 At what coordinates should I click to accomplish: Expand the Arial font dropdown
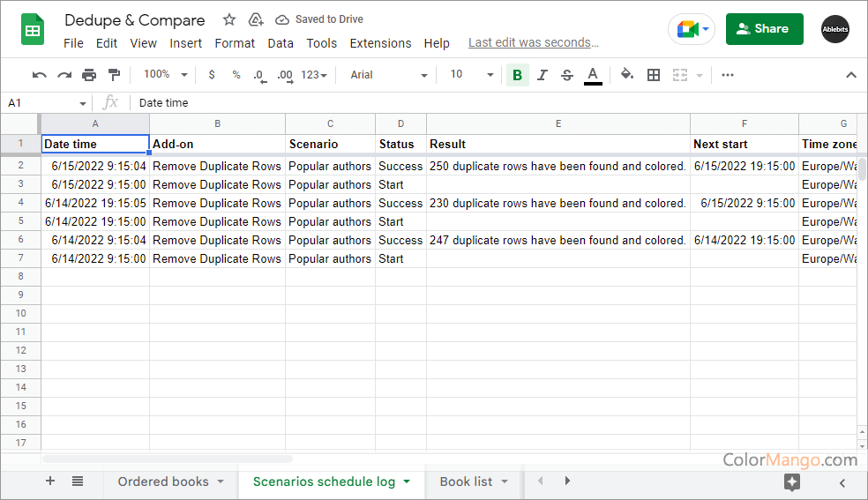388,75
